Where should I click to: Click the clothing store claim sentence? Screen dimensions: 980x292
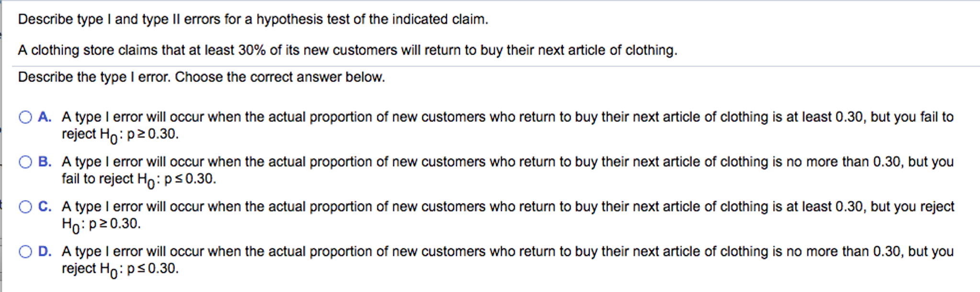pos(348,50)
